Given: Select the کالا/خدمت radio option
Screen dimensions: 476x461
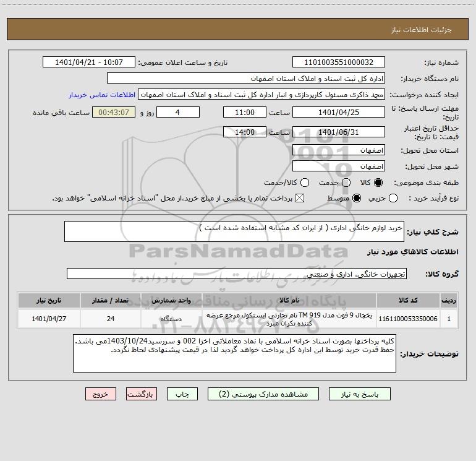Looking at the screenshot, I should point(305,183).
